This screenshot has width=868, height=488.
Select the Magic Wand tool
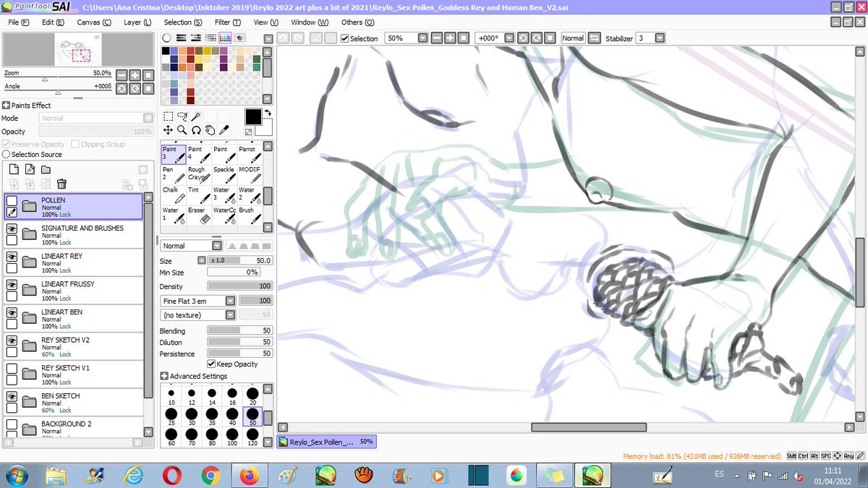(x=195, y=116)
